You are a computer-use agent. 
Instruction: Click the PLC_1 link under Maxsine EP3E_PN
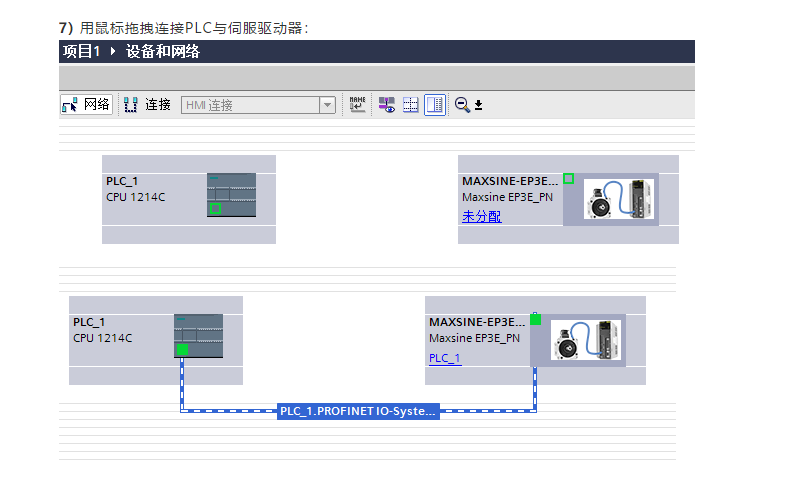(x=445, y=358)
